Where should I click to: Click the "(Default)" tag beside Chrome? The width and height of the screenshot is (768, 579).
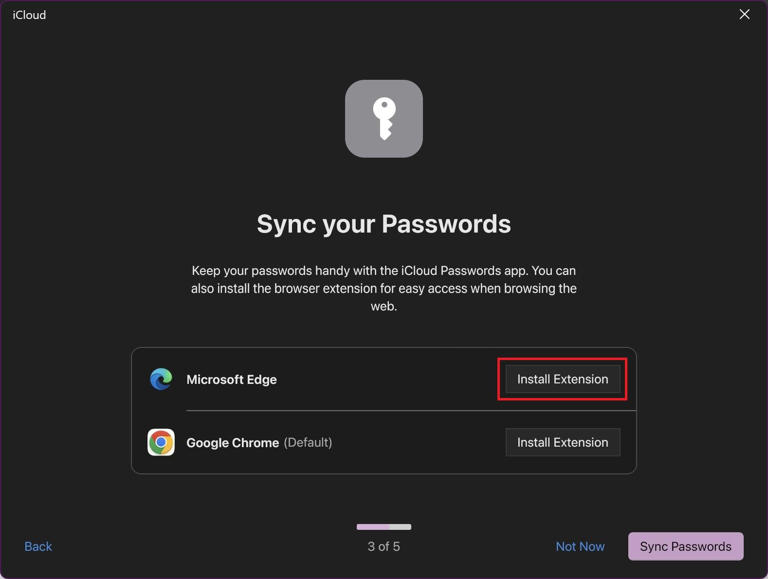click(308, 443)
